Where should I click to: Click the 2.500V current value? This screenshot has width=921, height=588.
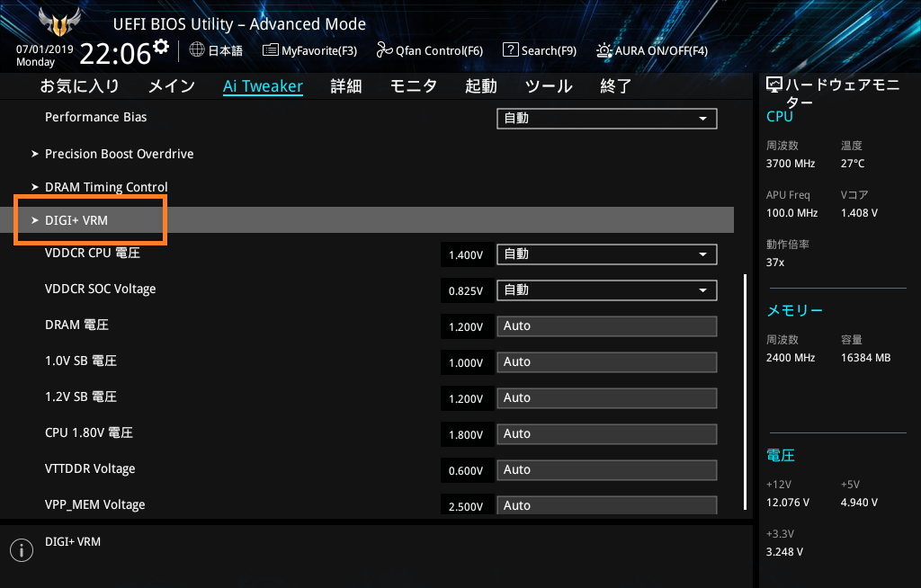(x=466, y=506)
